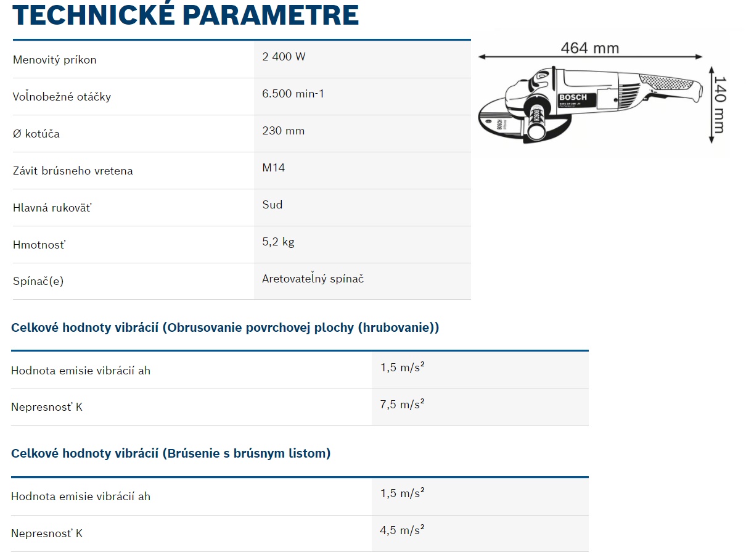Click the Závit brúsneho vretena label
The width and height of the screenshot is (746, 560).
tap(73, 171)
